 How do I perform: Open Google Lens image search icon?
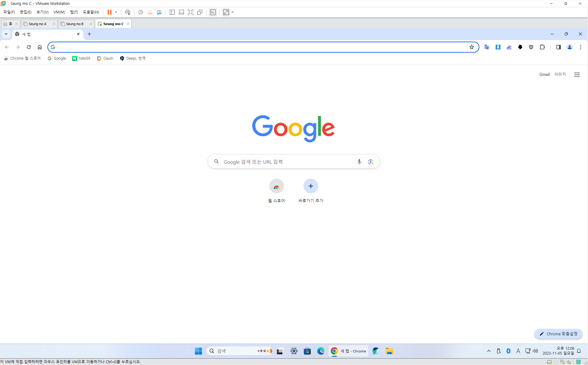tap(370, 162)
